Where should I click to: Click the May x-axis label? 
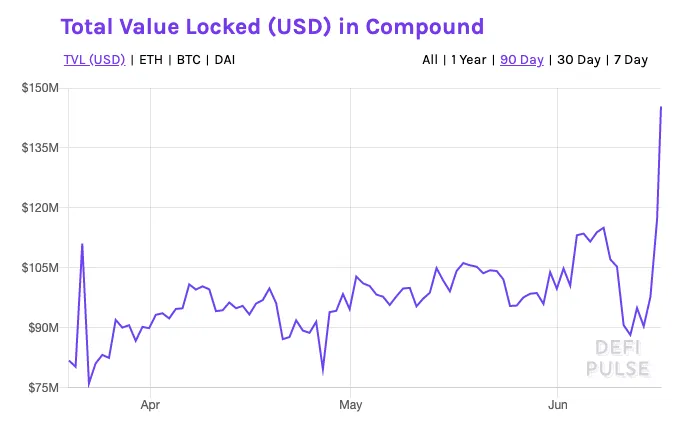(x=350, y=404)
